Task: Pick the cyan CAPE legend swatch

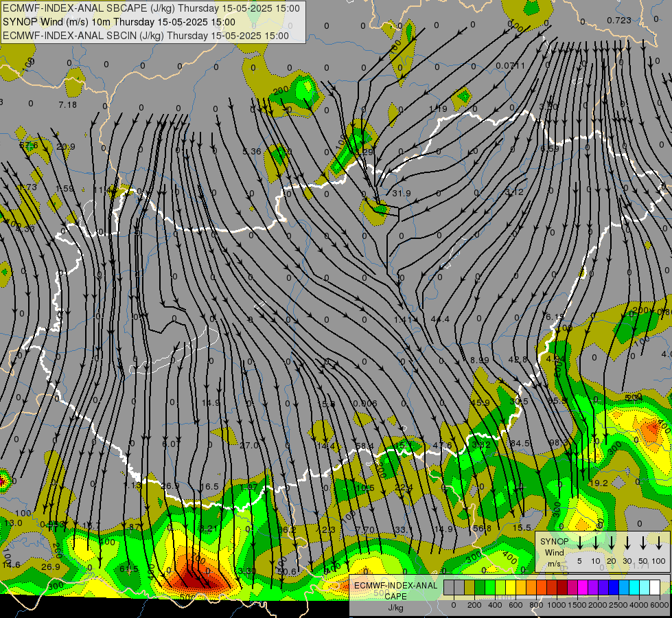Action: 634,587
